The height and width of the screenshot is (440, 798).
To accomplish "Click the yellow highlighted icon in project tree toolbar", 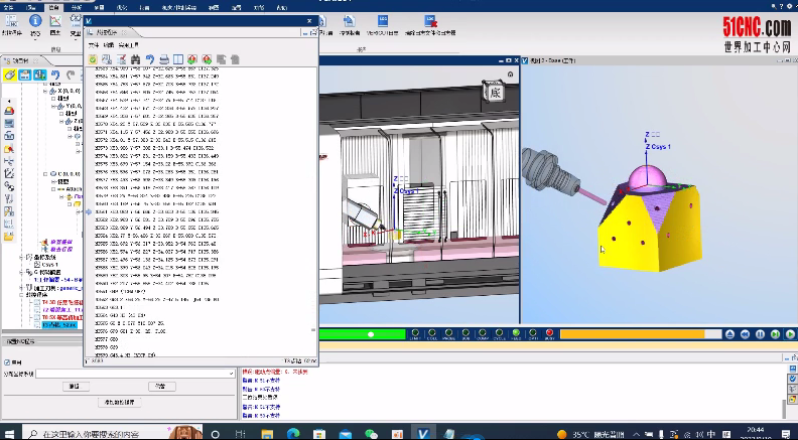I will 9,75.
